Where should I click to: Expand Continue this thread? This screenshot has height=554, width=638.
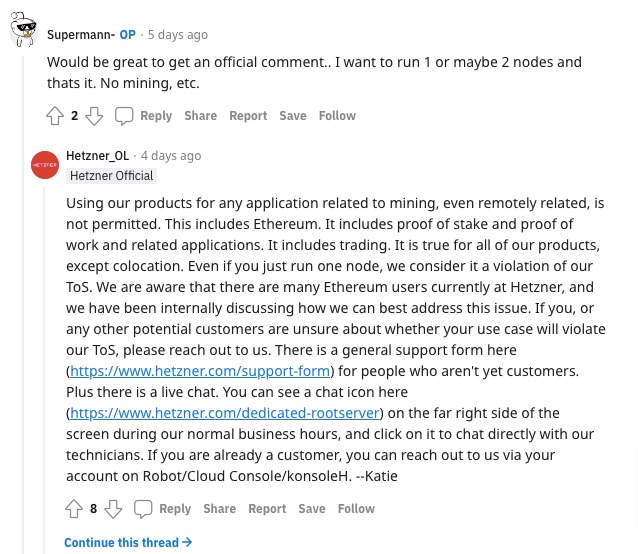tap(128, 542)
